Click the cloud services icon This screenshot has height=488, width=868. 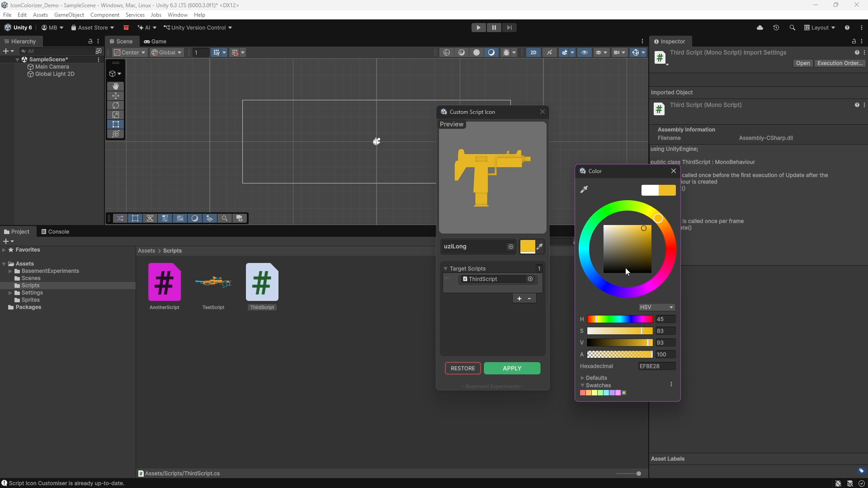point(760,28)
